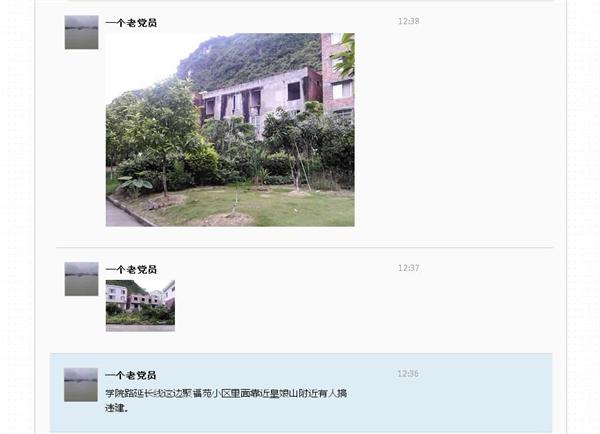This screenshot has width=600, height=434.
Task: Click the divider line between the 12:38 and 12:37 posts
Action: pos(304,248)
